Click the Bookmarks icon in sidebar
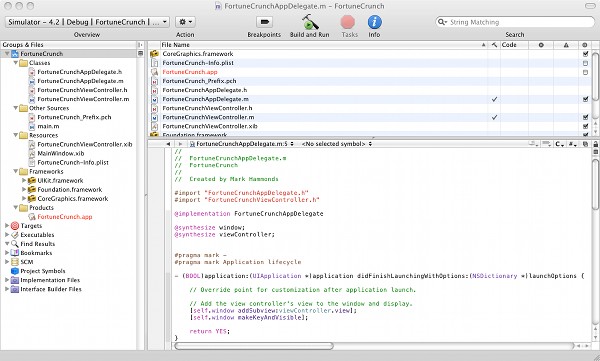600x361 pixels. [15, 253]
